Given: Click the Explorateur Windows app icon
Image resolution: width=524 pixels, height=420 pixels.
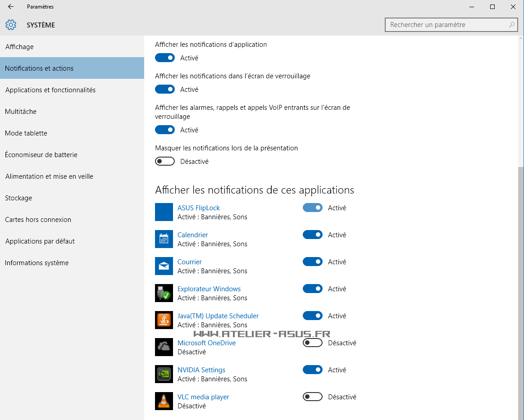Looking at the screenshot, I should pos(164,293).
